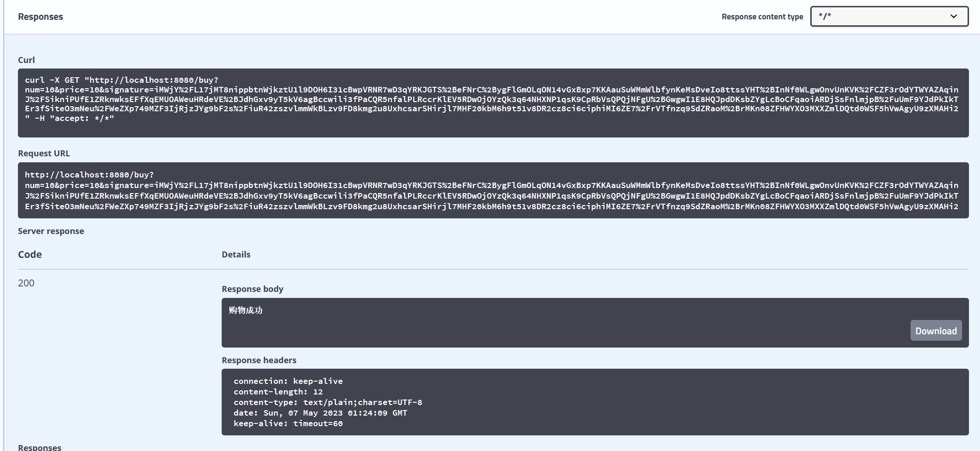The width and height of the screenshot is (980, 451).
Task: Click the top 'Responses' section heading
Action: click(x=40, y=17)
